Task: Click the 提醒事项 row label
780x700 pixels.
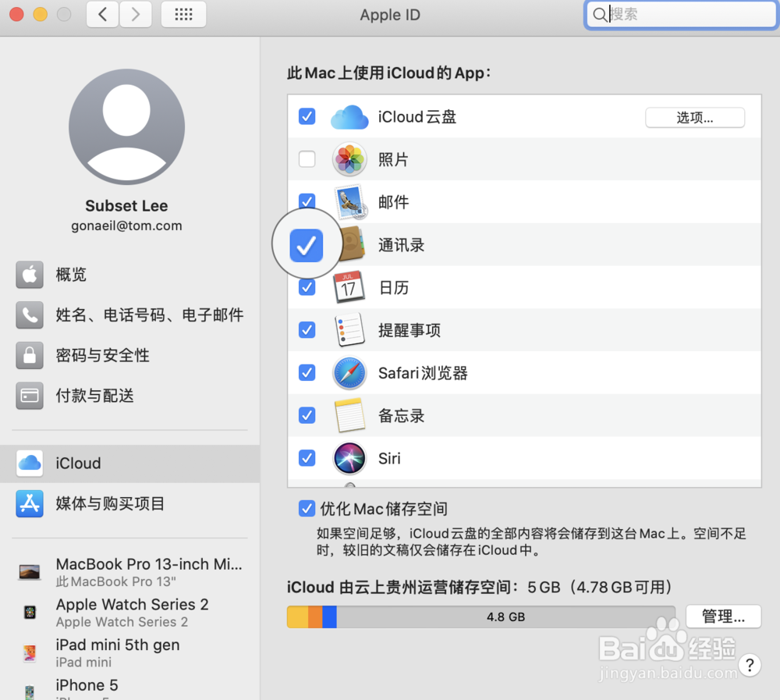Action: pyautogui.click(x=409, y=330)
